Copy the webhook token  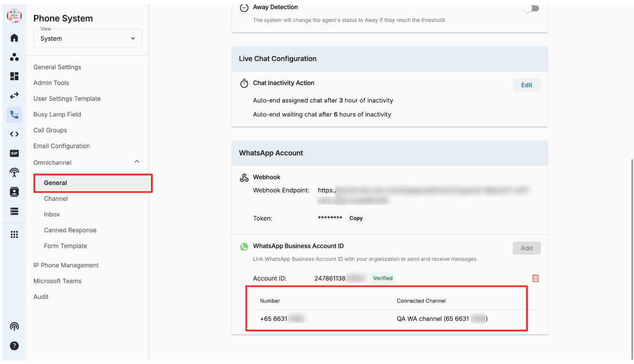[356, 218]
